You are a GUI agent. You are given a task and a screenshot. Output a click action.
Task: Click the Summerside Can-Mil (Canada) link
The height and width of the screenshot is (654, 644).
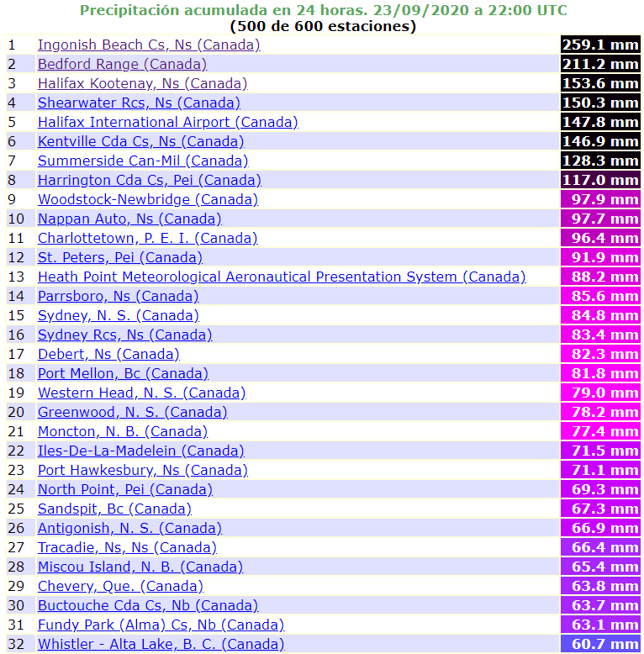point(143,161)
